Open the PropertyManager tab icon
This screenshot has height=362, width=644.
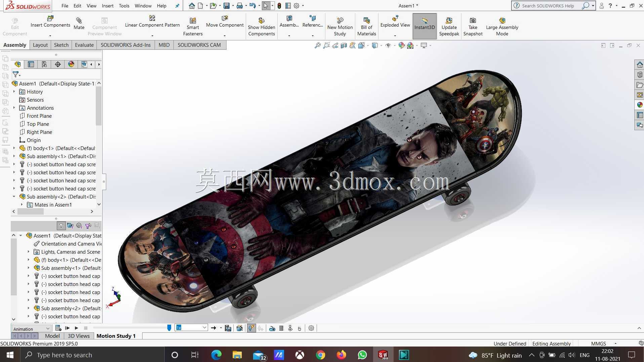tap(31, 64)
